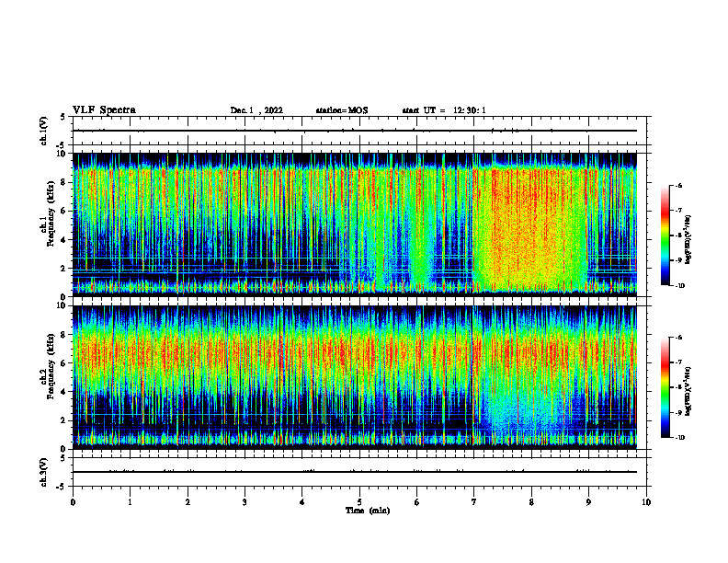Click the "-10" label on ch.2 colorbar
The width and height of the screenshot is (728, 563).
pos(679,437)
